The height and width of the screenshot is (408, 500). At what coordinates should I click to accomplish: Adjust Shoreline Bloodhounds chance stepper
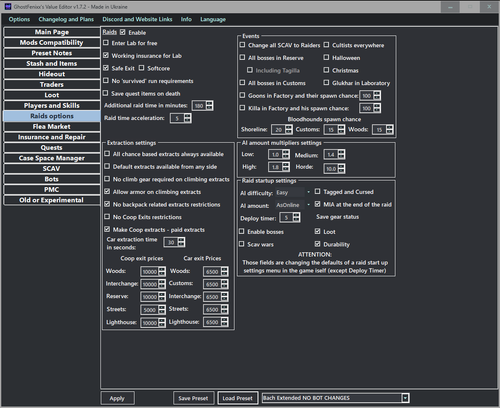[289, 129]
